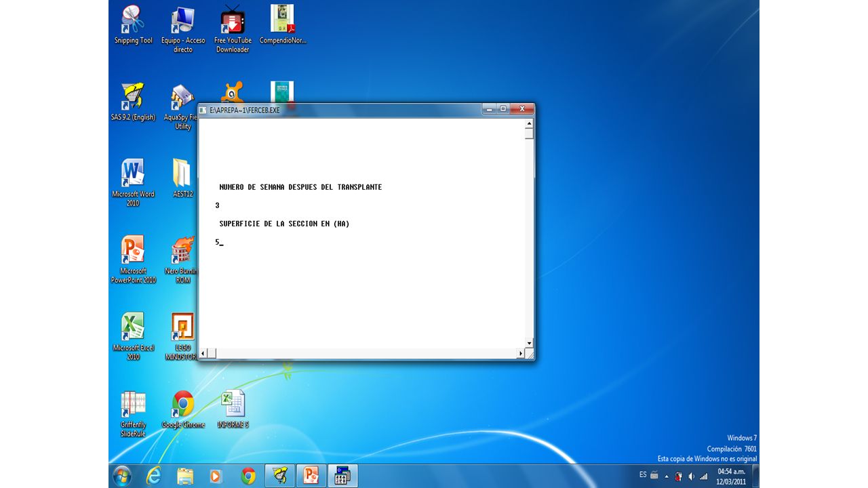Open the on-screen keyboard tray icon
This screenshot has width=868, height=488.
[654, 475]
